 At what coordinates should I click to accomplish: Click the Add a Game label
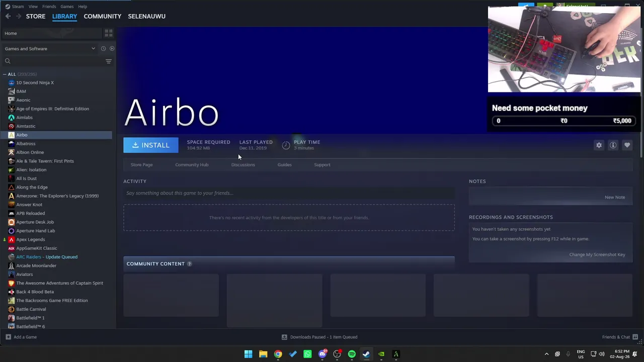tap(25, 337)
